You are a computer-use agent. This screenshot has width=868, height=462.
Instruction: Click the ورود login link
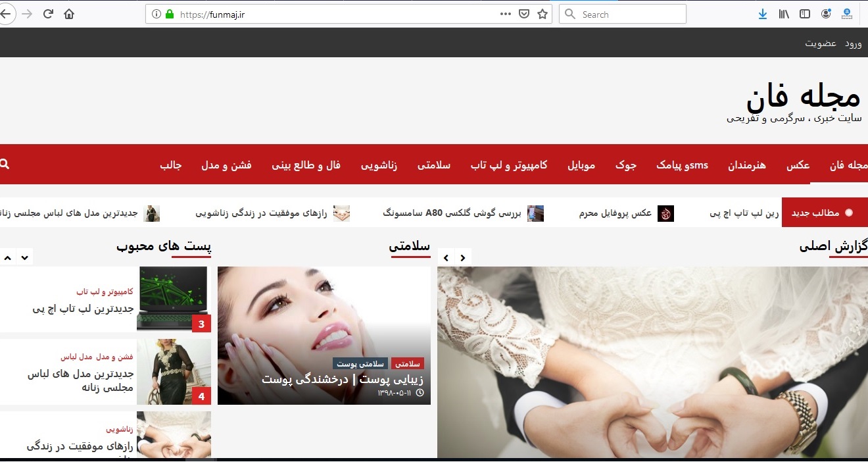click(x=853, y=43)
